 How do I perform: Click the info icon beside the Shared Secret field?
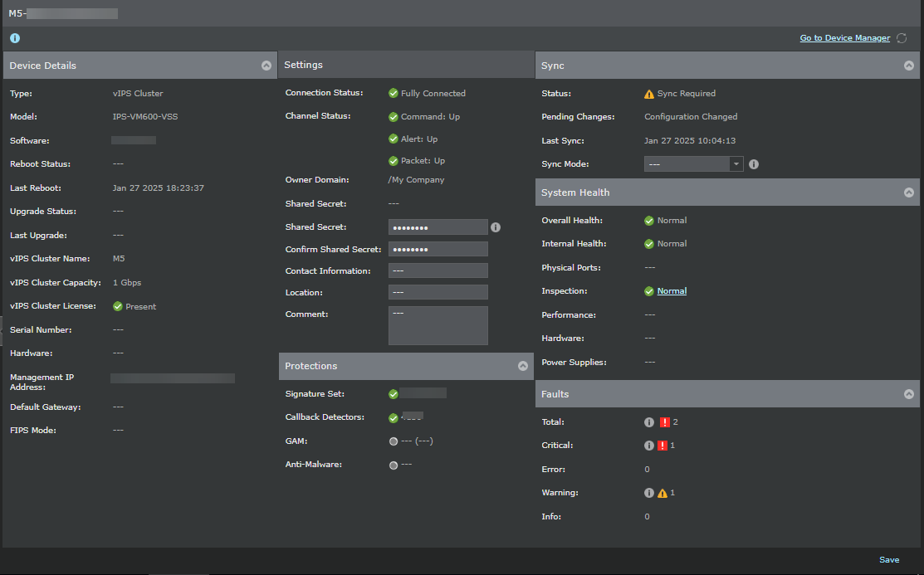pyautogui.click(x=496, y=227)
